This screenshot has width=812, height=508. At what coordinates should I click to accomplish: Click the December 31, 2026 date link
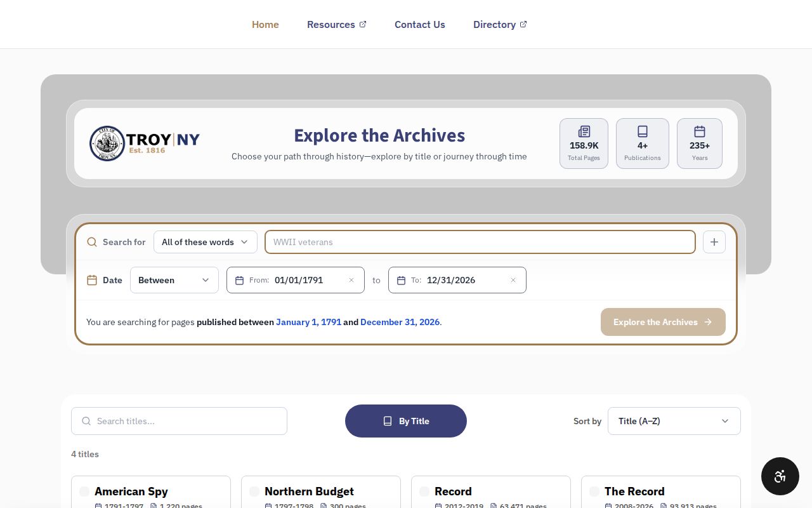click(400, 322)
